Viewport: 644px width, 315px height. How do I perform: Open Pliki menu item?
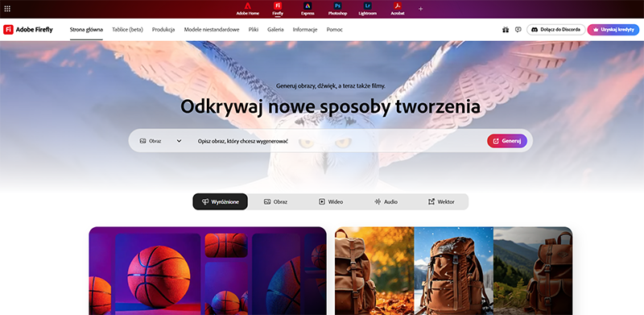[x=254, y=30]
